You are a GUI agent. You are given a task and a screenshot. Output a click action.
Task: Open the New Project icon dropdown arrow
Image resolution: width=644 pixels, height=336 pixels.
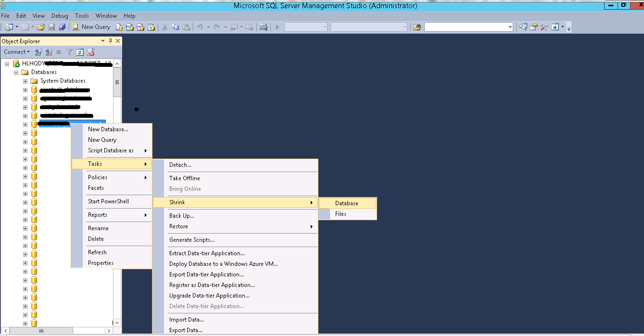coord(17,27)
